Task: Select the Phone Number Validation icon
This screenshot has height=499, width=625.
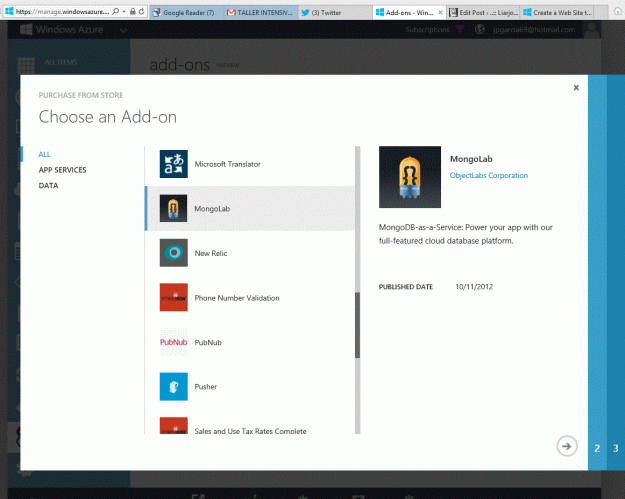Action: click(x=174, y=297)
